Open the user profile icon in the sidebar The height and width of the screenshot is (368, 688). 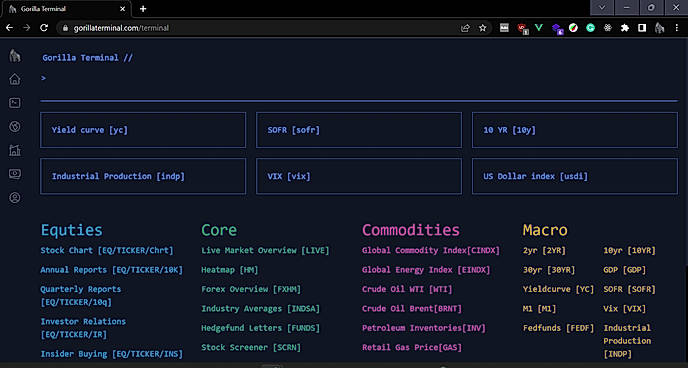click(x=15, y=198)
